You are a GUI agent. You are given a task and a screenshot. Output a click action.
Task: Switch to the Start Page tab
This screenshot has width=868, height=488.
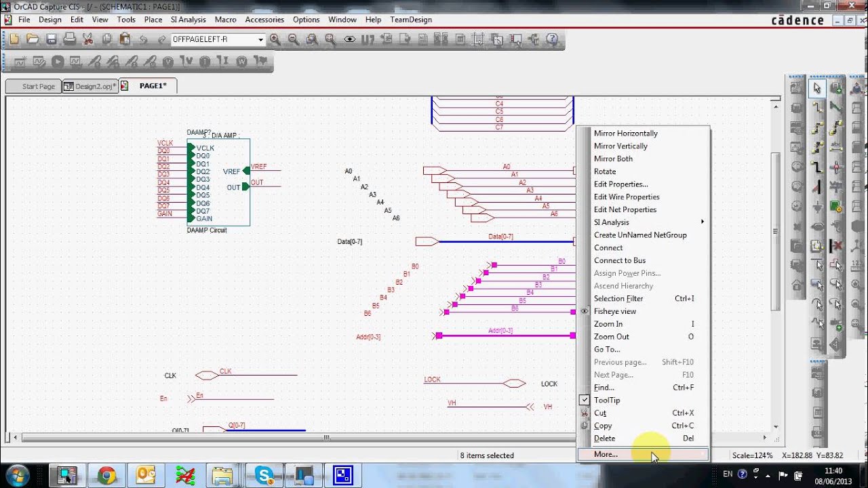point(33,86)
